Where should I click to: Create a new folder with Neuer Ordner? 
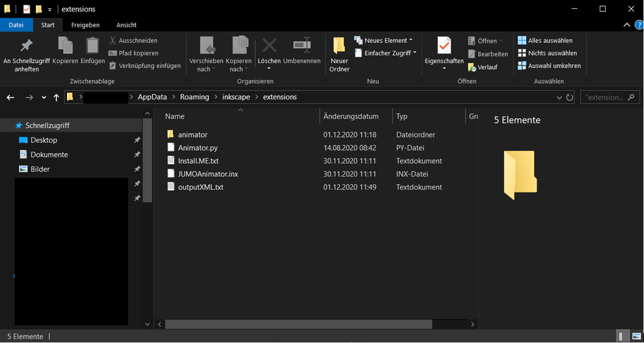[339, 54]
